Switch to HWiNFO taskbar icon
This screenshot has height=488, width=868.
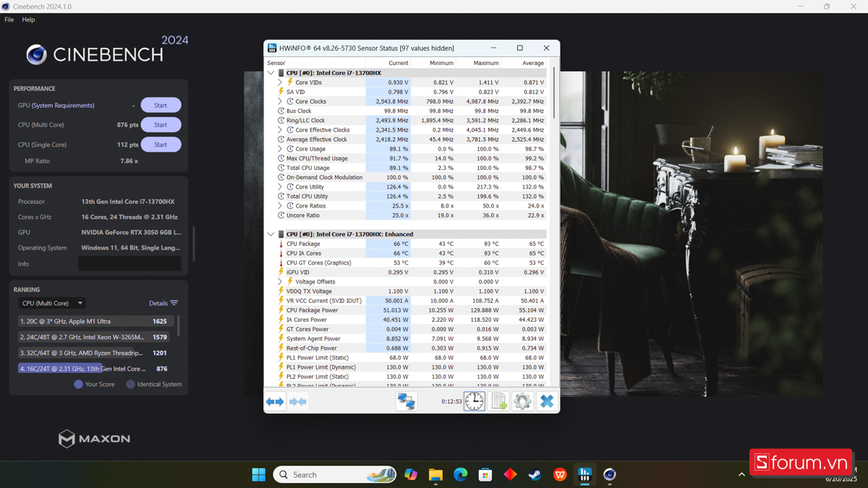(x=584, y=474)
